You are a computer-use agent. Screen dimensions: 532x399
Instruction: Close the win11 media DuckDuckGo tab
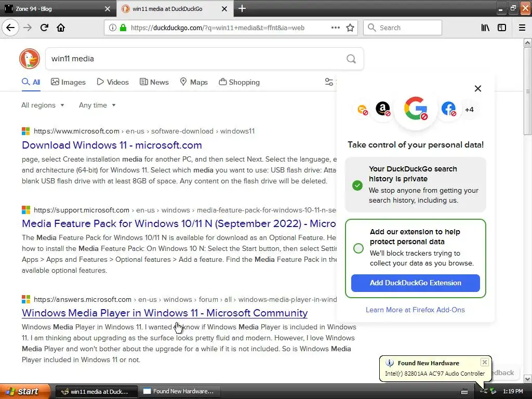tap(224, 9)
